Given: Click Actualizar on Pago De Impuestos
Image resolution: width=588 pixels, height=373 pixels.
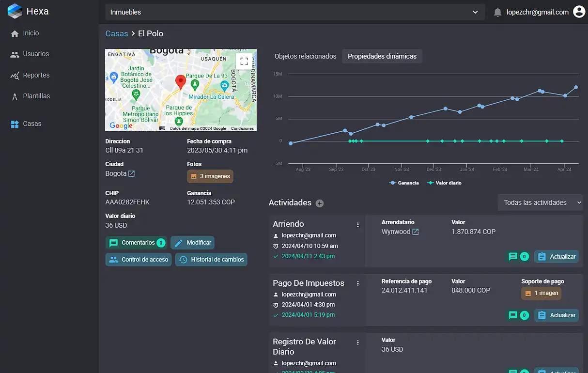Looking at the screenshot, I should [x=557, y=315].
